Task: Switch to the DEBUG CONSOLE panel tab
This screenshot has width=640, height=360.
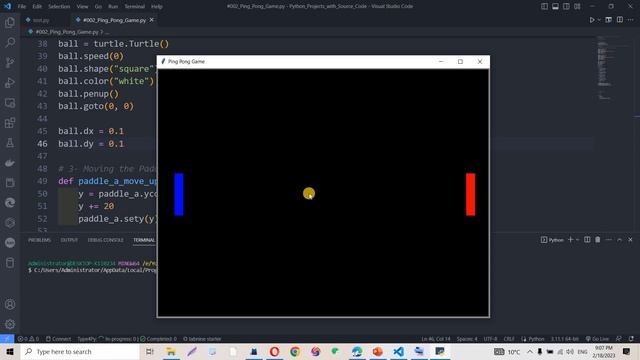Action: pyautogui.click(x=105, y=240)
